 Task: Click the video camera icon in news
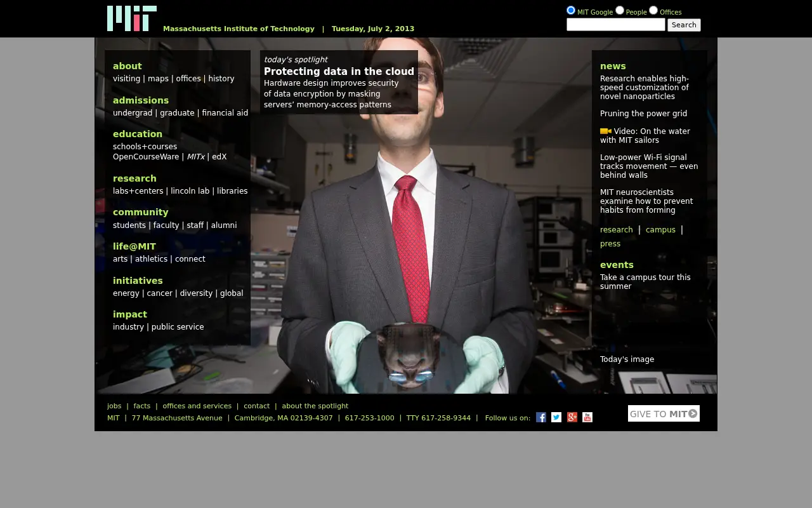606,131
